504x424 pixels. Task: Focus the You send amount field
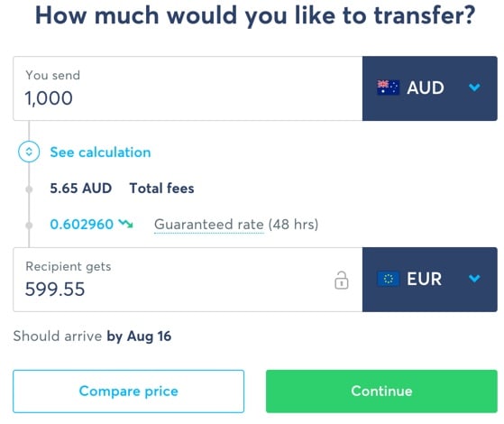point(188,88)
